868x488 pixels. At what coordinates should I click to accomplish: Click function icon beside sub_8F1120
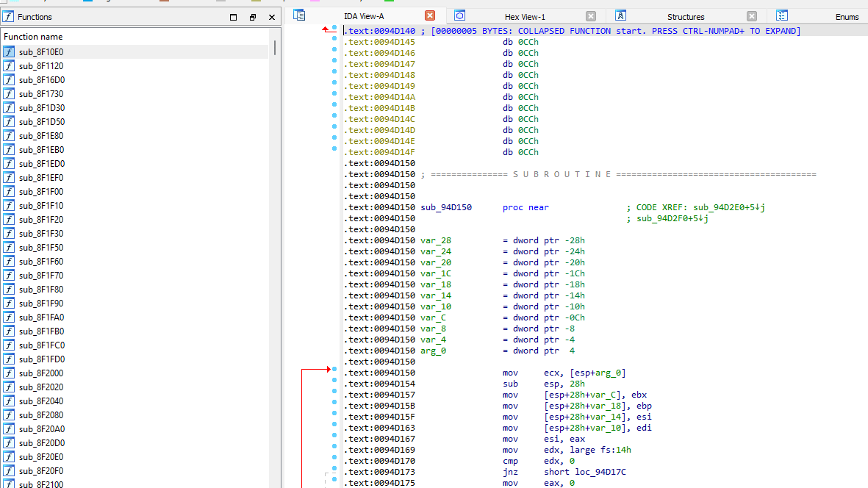tap(9, 66)
